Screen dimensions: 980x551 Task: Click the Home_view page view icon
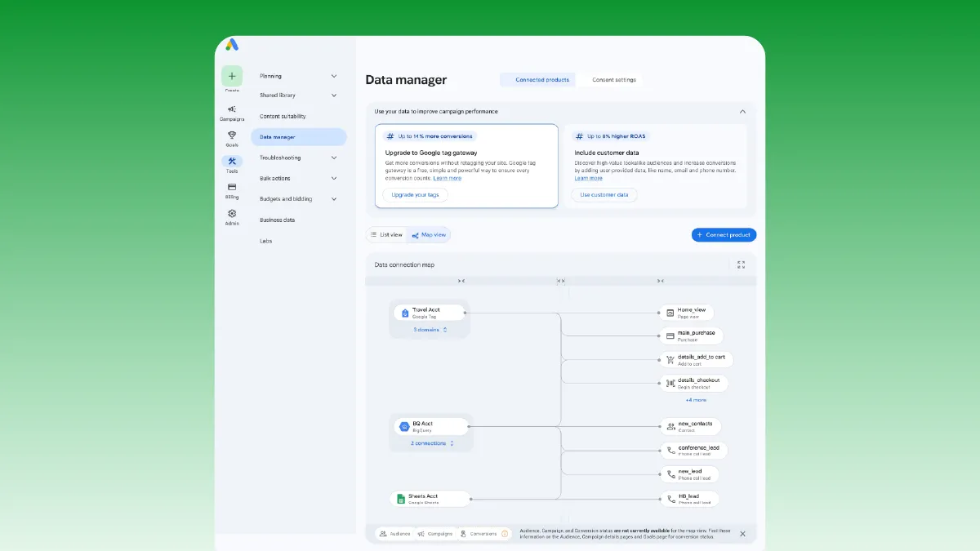point(670,313)
